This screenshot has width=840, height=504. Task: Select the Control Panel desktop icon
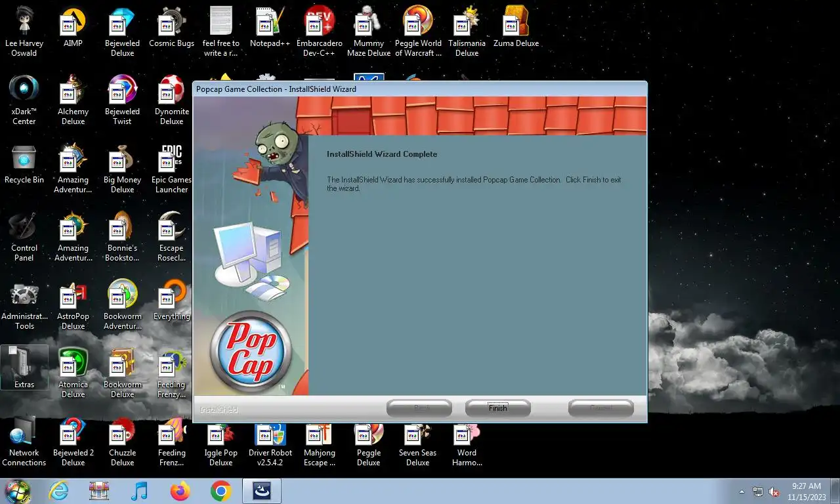point(24,236)
